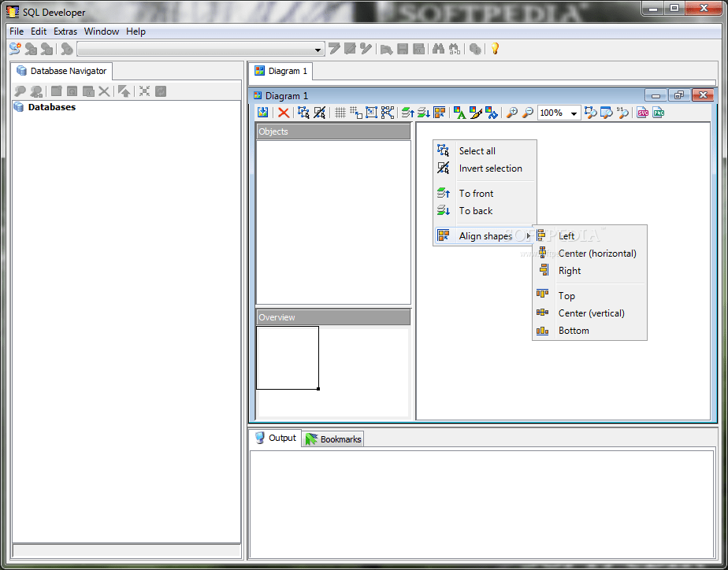
Task: Click the auto layout connections icon
Action: click(387, 113)
